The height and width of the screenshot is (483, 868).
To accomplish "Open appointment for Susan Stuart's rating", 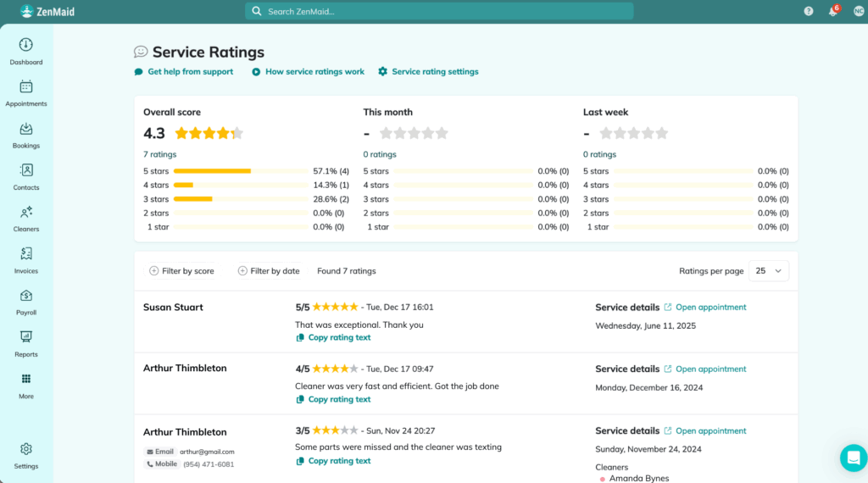I will point(711,307).
